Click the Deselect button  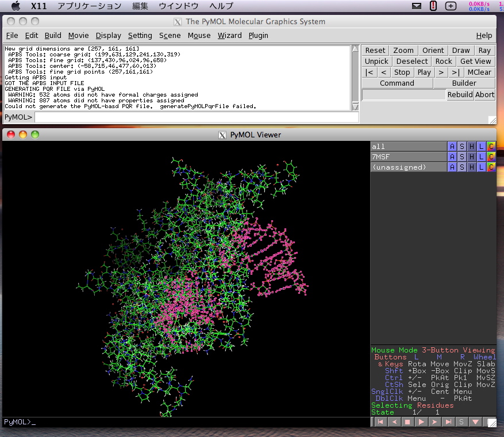coord(411,62)
